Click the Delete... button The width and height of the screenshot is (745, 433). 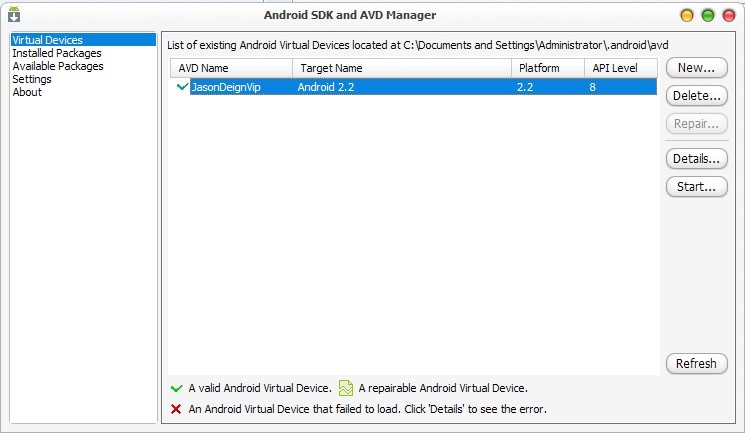pos(696,96)
